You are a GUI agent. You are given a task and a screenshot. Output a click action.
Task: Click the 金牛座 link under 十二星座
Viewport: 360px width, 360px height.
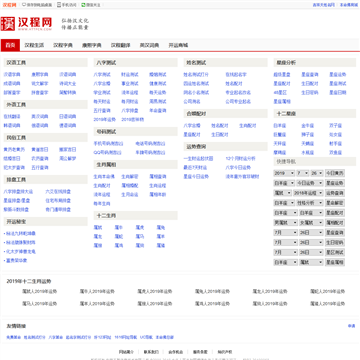tap(308, 126)
